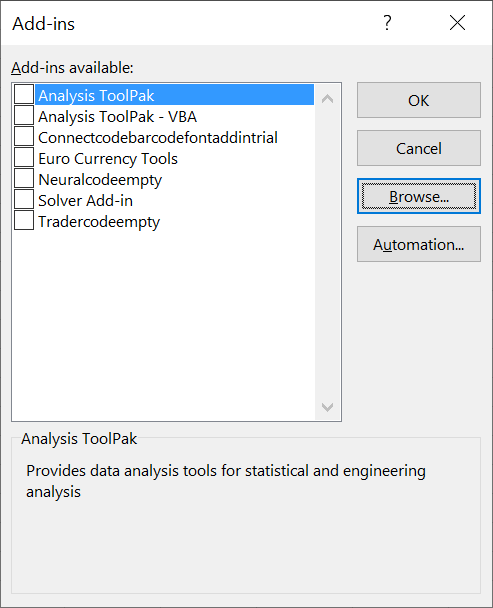Click the help question mark icon
Image resolution: width=493 pixels, height=608 pixels.
coord(387,23)
